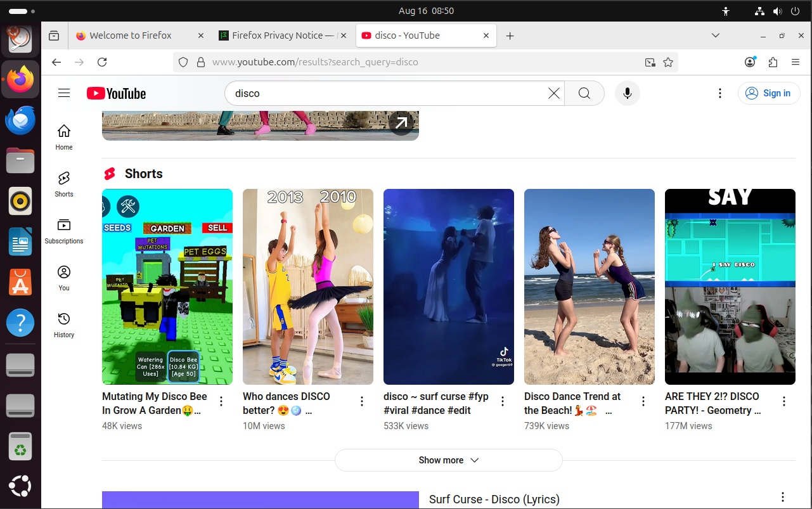This screenshot has width=812, height=509.
Task: Go to Shorts in the left sidebar
Action: (x=64, y=184)
